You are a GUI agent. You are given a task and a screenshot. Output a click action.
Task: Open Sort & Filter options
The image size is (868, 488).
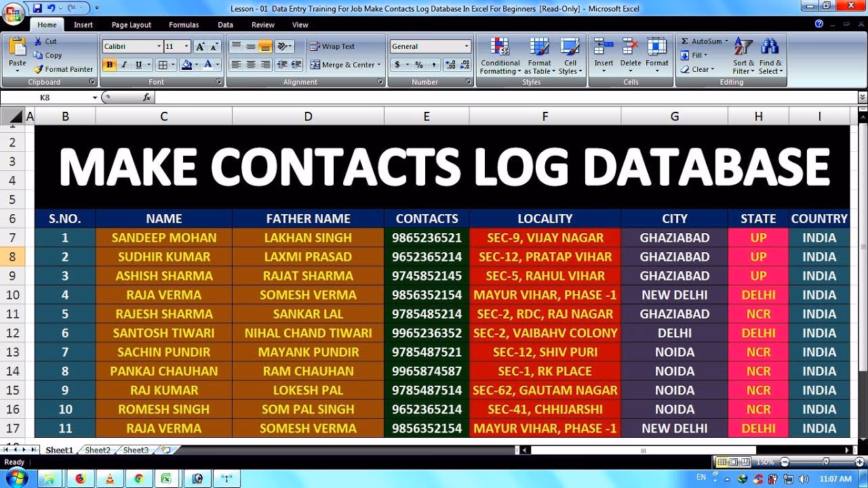(743, 54)
